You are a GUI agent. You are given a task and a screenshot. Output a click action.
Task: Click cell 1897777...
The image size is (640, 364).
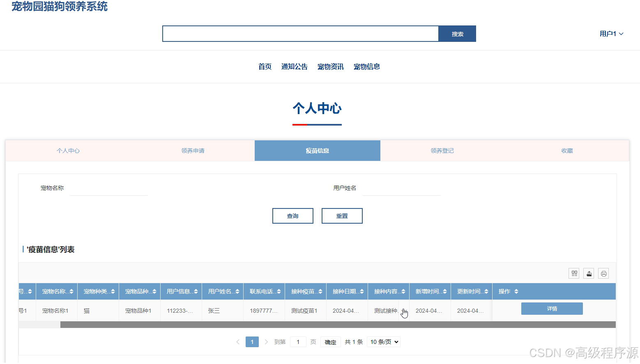264,311
